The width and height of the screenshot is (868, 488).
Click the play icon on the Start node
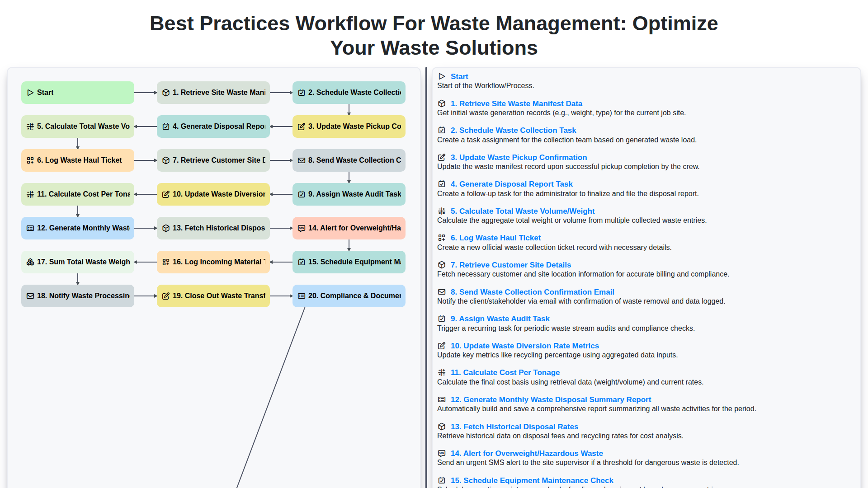[31, 92]
